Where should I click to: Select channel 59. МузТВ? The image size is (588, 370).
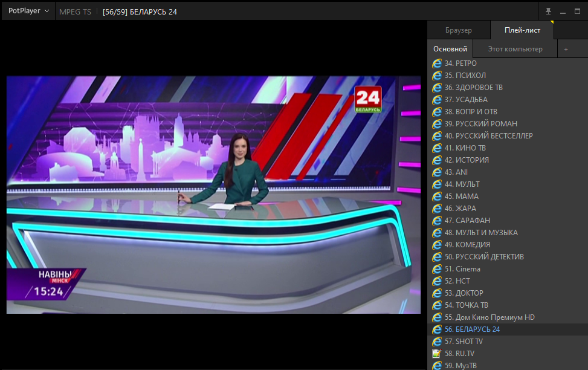click(508, 365)
